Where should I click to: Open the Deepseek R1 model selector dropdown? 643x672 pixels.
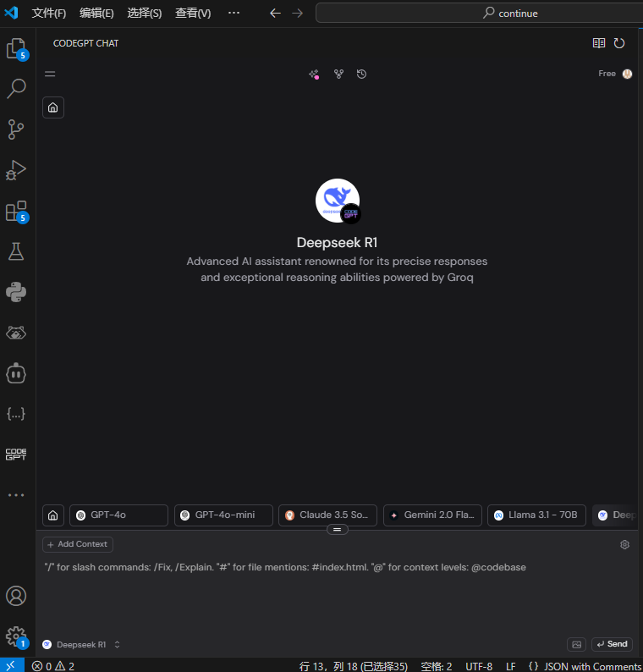81,645
